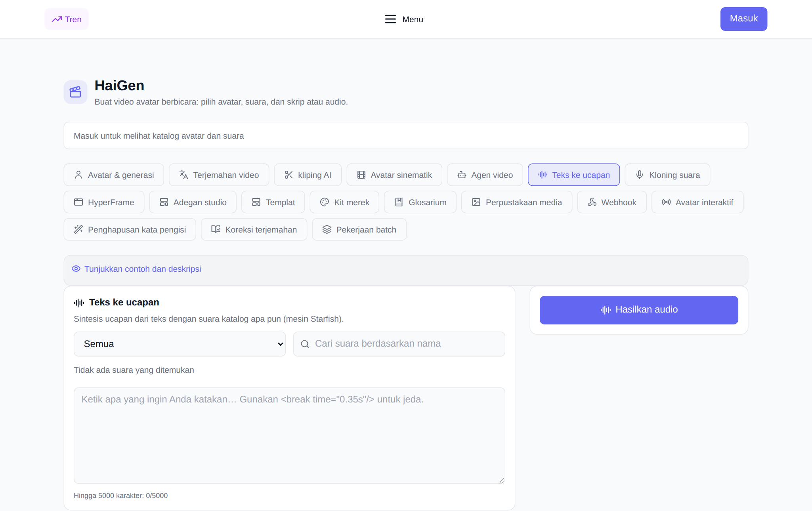Click the layers icon on Pekerjaan batch
The image size is (812, 511).
pos(327,229)
